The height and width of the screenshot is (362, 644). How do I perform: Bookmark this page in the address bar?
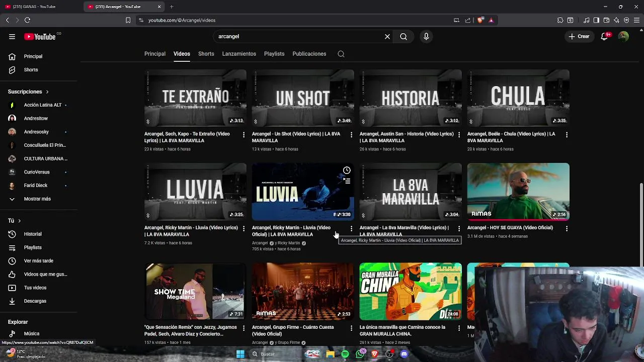point(128,20)
